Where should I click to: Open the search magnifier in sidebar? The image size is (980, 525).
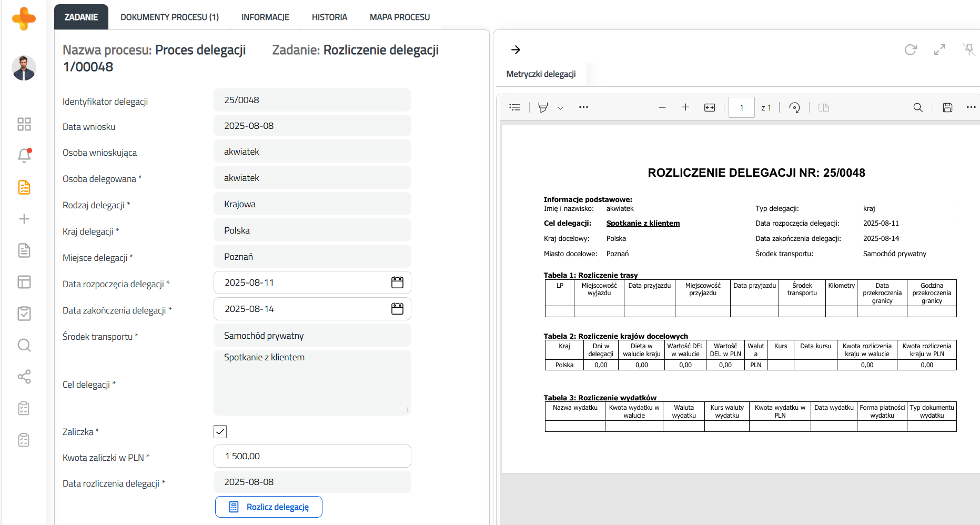coord(24,345)
